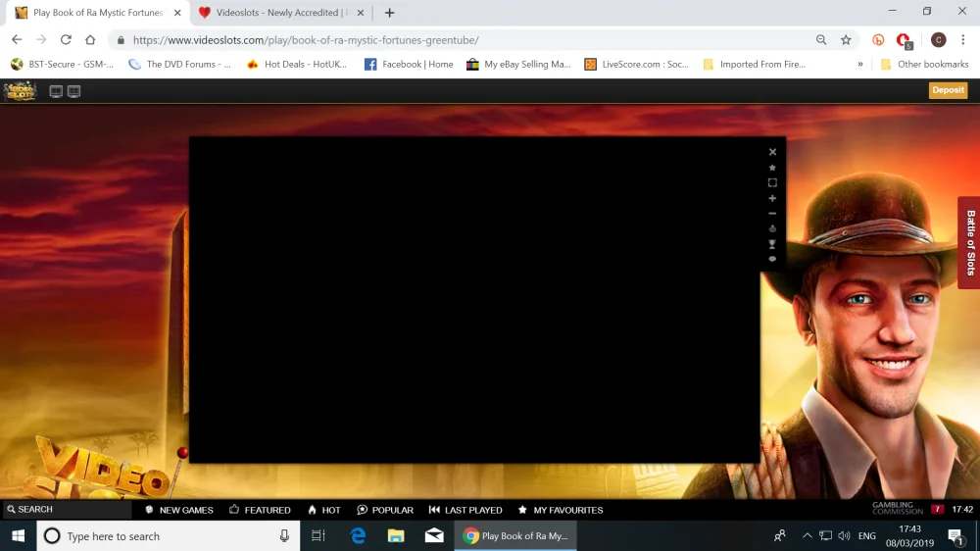Open The DVD Forums bookmark
Viewport: 980px width, 551px height.
tap(180, 64)
